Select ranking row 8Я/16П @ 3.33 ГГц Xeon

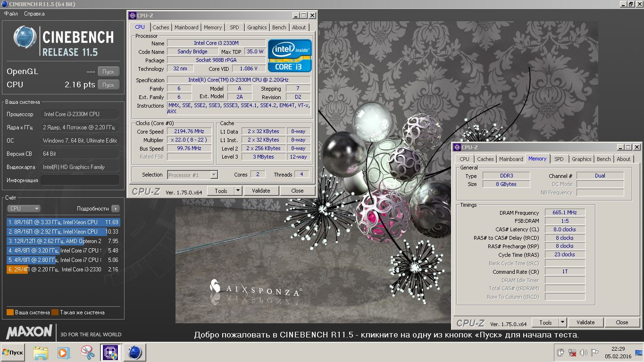pyautogui.click(x=63, y=222)
